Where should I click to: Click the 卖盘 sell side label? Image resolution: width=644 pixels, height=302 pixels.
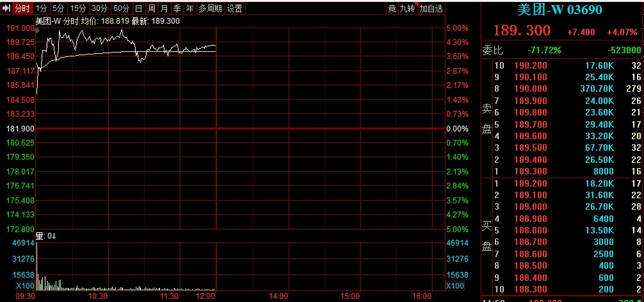click(x=487, y=119)
